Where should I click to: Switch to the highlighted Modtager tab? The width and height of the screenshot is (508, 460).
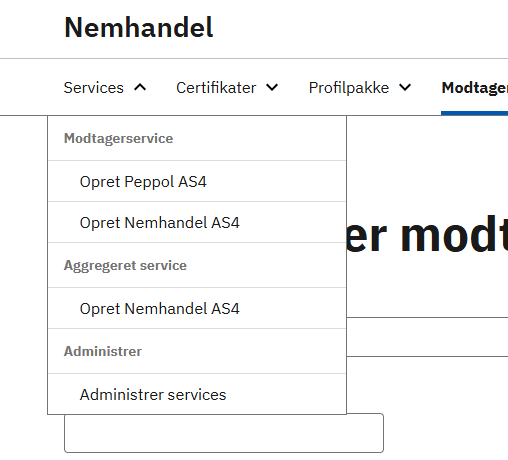[x=475, y=88]
